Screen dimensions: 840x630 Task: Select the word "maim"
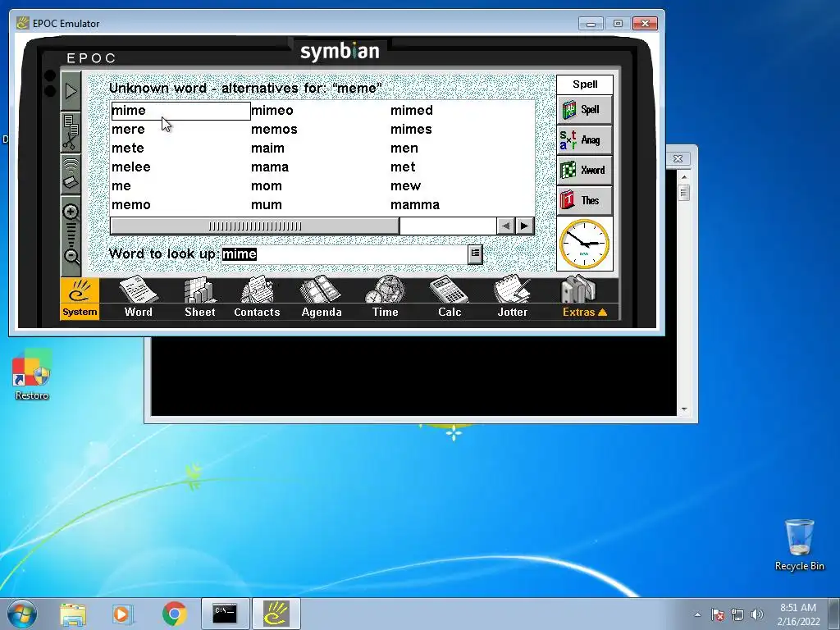point(267,148)
